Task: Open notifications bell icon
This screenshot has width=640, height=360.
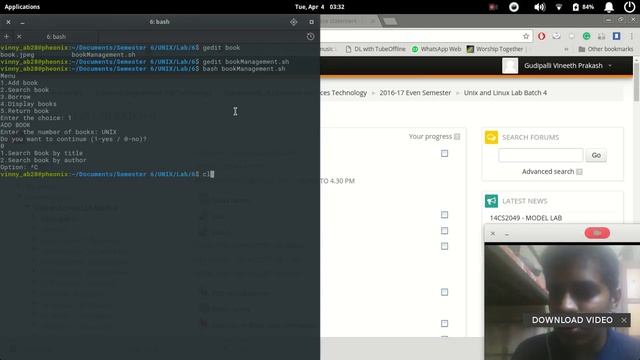Action: 609,7
